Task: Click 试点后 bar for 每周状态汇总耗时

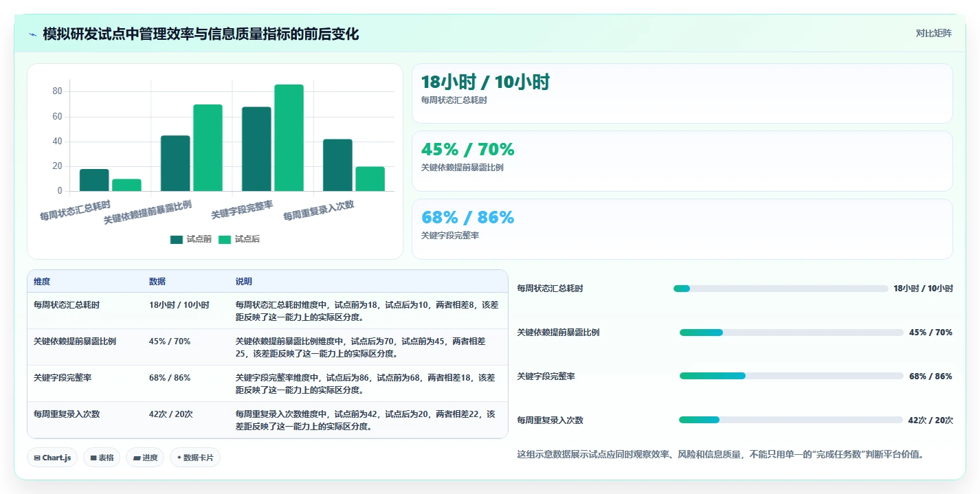Action: (x=126, y=185)
